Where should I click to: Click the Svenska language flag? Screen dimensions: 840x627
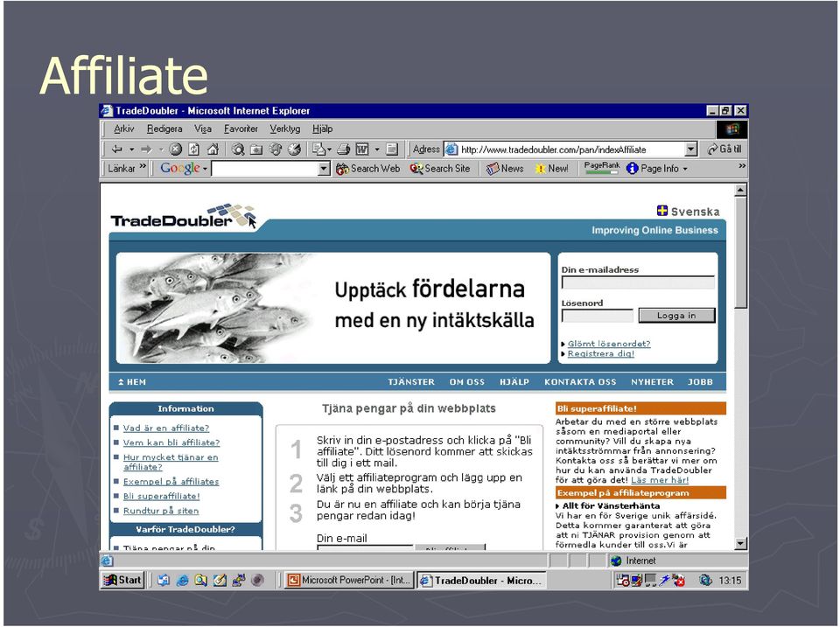click(x=662, y=211)
